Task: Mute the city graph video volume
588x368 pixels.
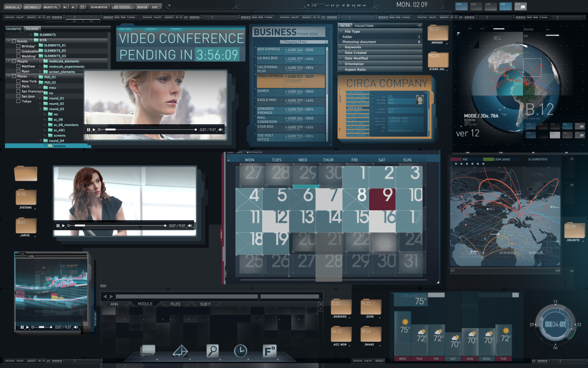Action: (x=76, y=327)
